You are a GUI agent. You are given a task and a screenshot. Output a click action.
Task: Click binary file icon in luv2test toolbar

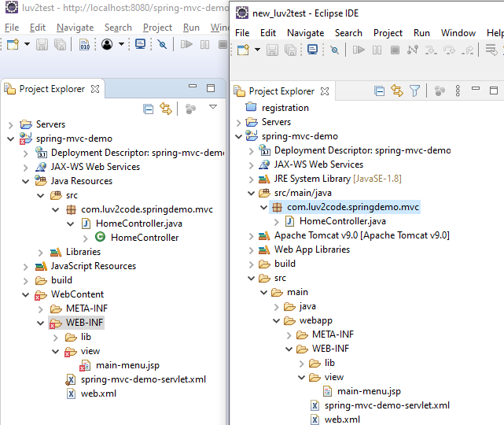pos(84,44)
